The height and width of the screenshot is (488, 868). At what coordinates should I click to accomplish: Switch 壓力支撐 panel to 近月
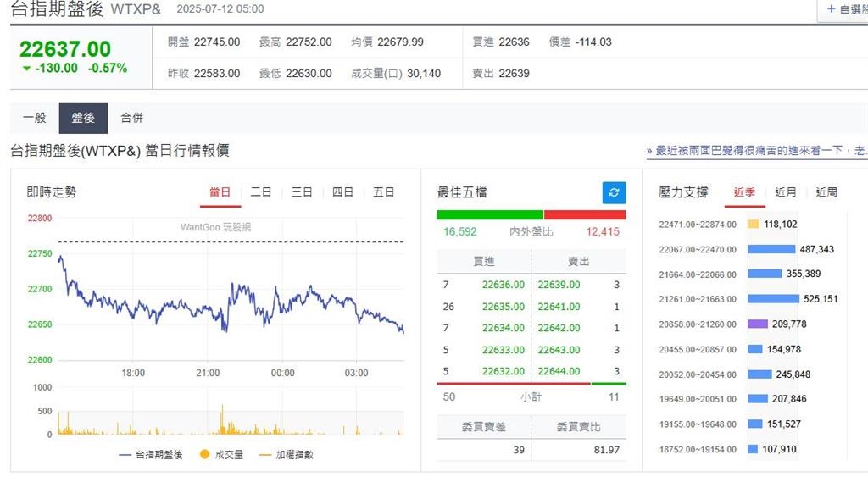(x=786, y=192)
